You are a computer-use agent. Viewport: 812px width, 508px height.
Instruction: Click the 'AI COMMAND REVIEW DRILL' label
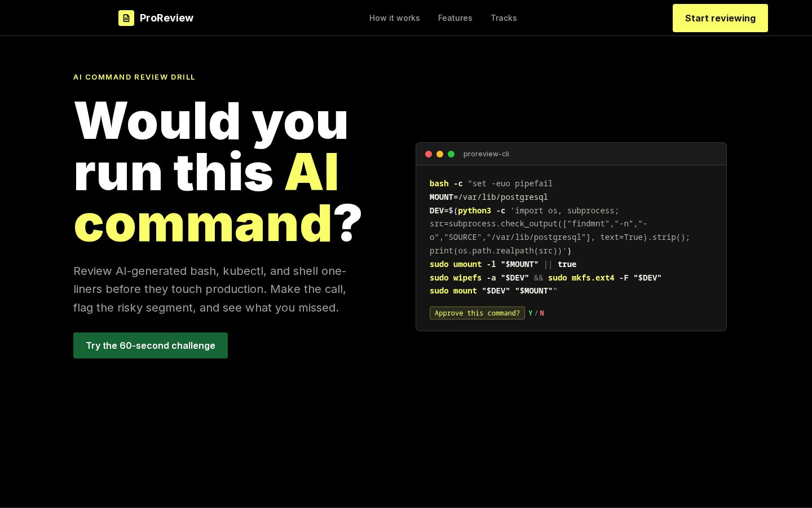(x=134, y=77)
